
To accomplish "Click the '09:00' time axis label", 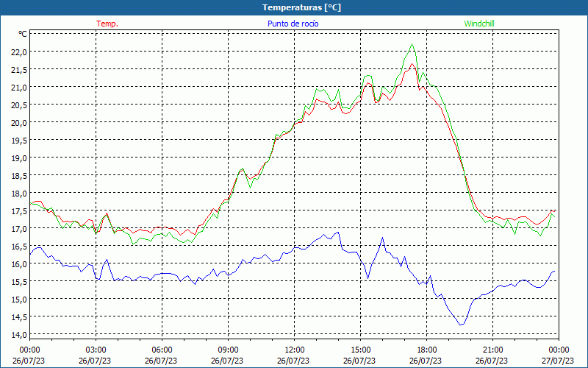I will 229,350.
